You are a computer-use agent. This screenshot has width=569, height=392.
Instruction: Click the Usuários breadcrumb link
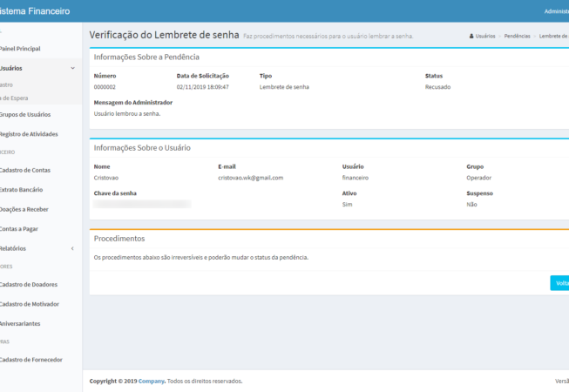pos(485,36)
